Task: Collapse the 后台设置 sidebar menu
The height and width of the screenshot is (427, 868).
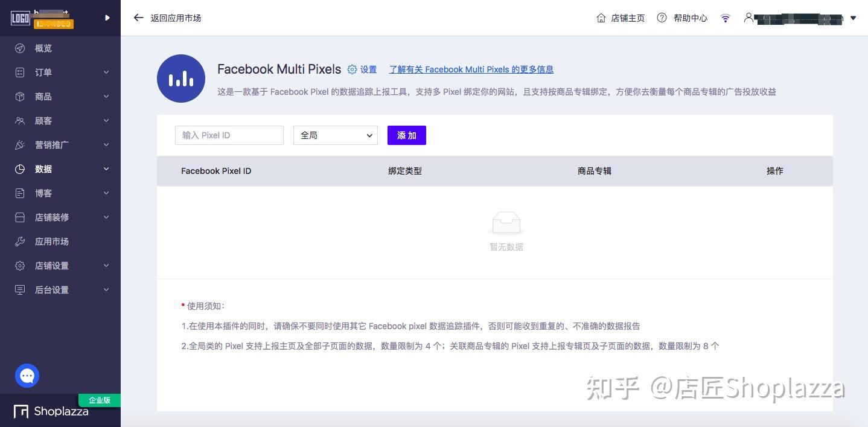Action: coord(52,290)
